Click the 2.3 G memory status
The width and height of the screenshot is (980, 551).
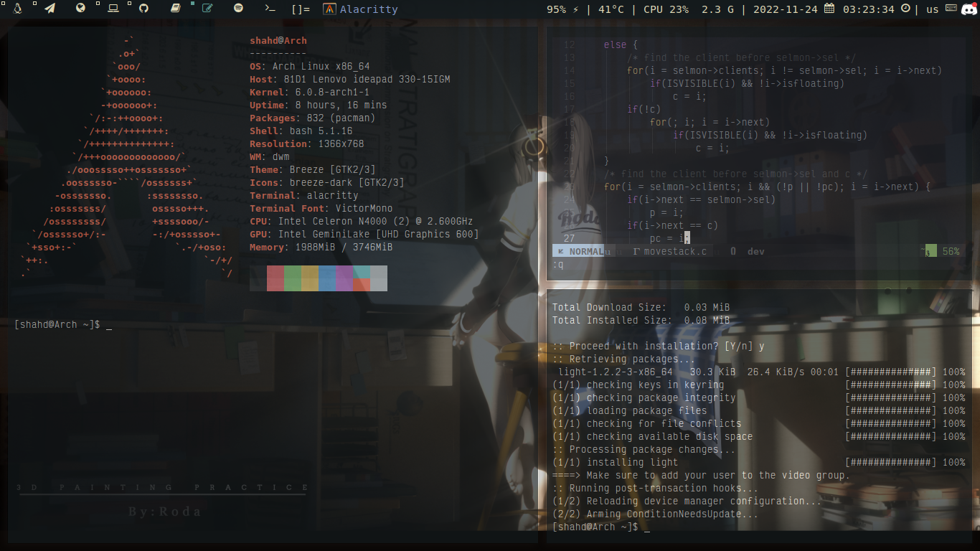click(x=717, y=9)
